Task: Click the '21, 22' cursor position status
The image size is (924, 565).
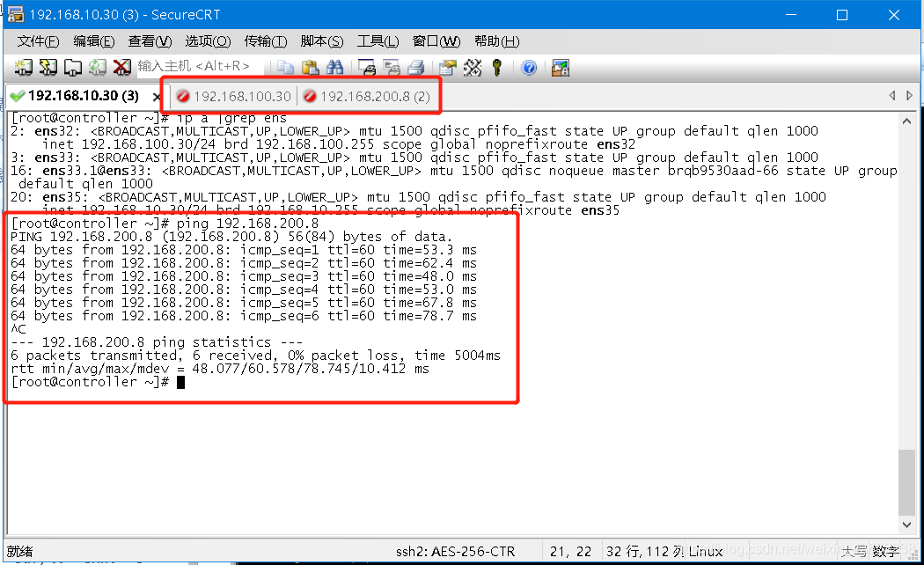Action: [x=570, y=552]
